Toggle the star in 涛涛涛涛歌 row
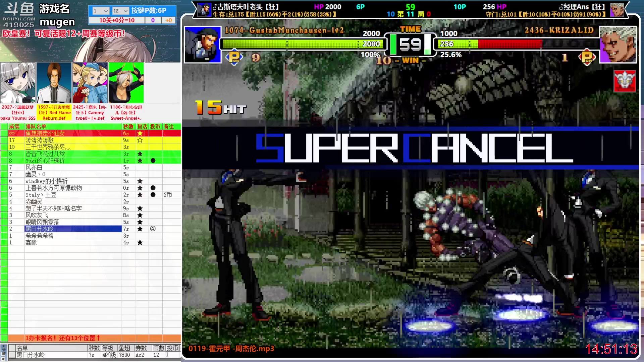The height and width of the screenshot is (362, 644). [140, 140]
